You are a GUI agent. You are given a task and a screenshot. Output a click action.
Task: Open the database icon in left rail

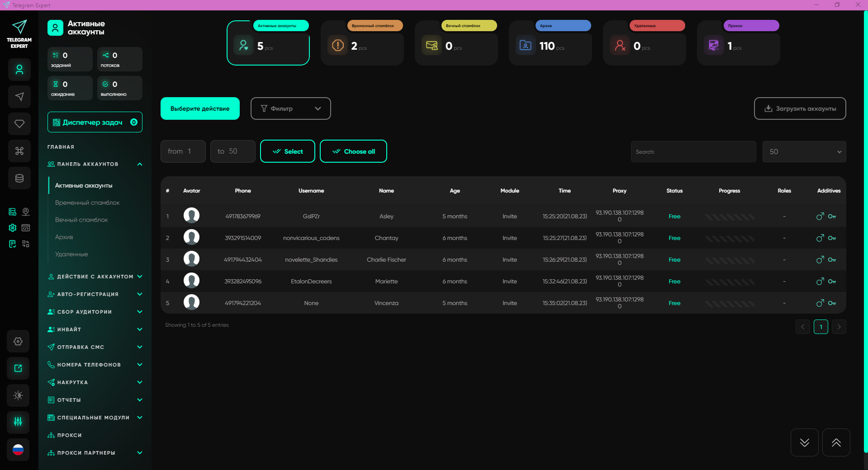tap(19, 178)
